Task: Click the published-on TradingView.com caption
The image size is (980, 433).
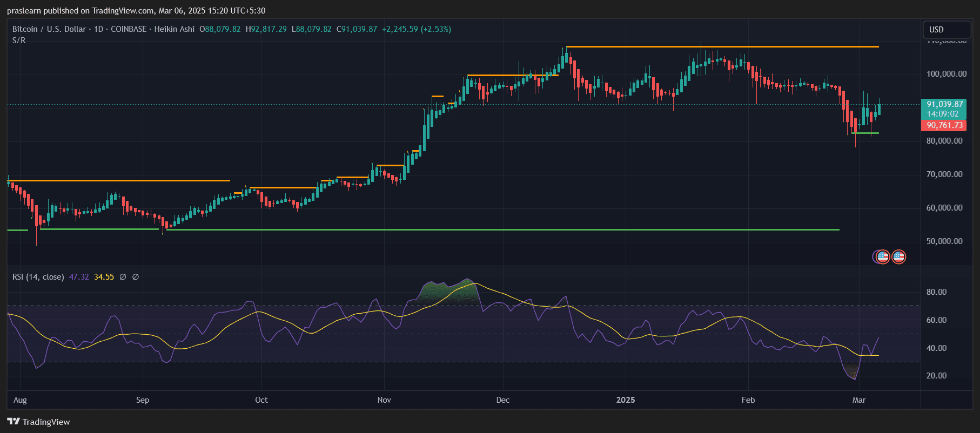Action: tap(136, 11)
